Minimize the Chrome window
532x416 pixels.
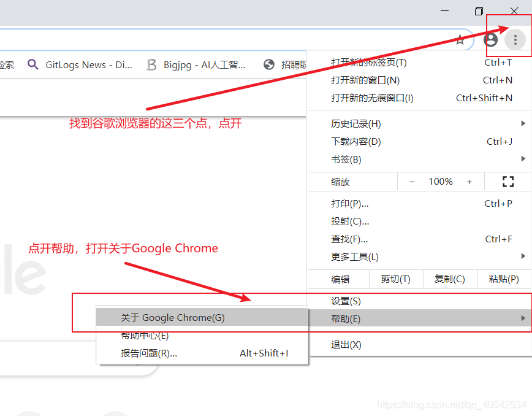tap(444, 11)
